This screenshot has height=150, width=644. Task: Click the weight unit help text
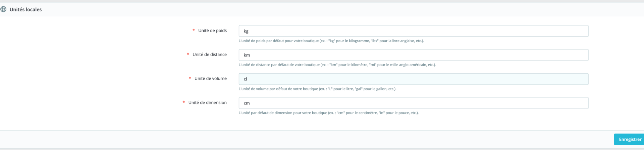(x=331, y=41)
